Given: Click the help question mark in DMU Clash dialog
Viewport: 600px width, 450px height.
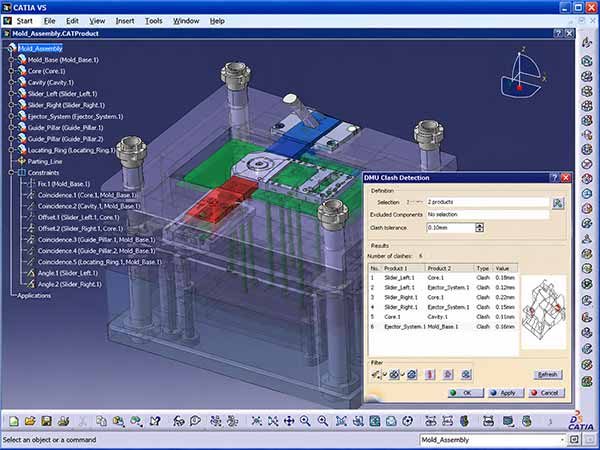Looking at the screenshot, I should [x=554, y=178].
